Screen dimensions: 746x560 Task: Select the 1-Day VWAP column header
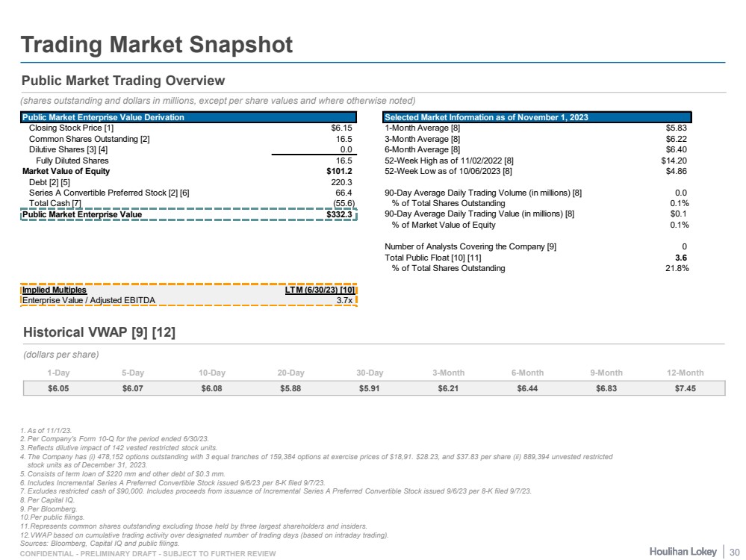[x=59, y=373]
